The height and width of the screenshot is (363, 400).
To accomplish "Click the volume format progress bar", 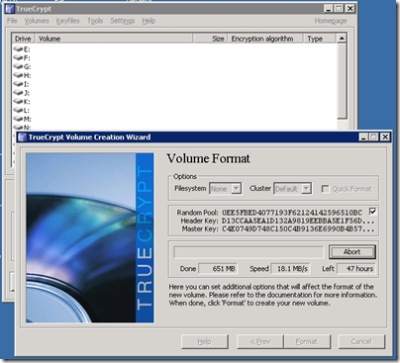I will coord(248,252).
